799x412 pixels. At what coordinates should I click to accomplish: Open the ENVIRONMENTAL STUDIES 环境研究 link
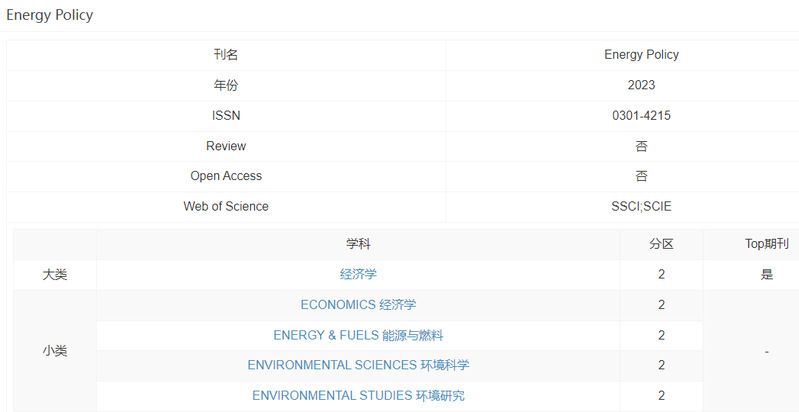tap(358, 395)
